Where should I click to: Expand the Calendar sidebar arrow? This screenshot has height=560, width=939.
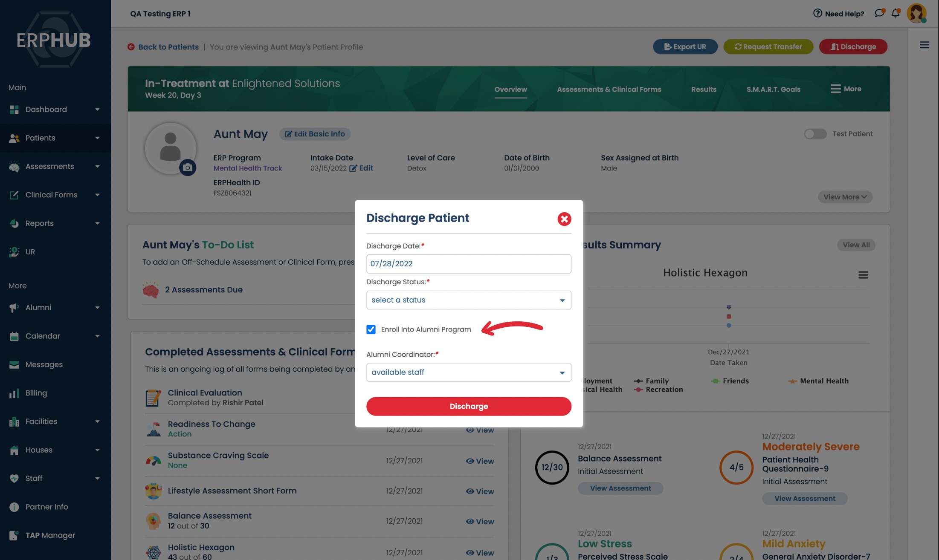coord(97,336)
